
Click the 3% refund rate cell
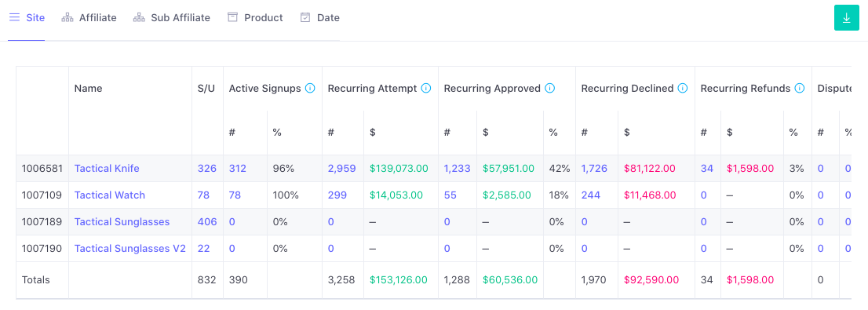tap(797, 168)
